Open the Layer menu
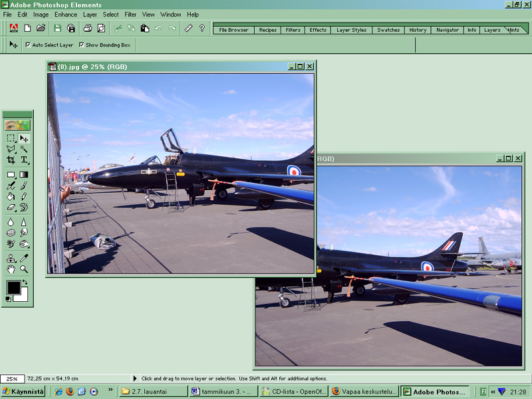This screenshot has width=532, height=399. click(90, 15)
